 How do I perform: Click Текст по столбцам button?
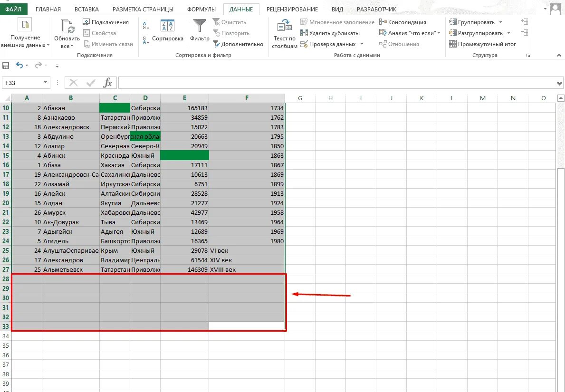click(284, 34)
